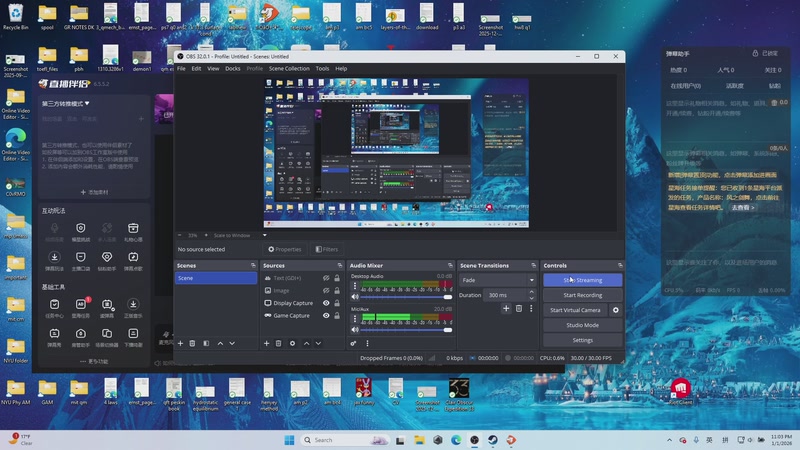Open the File menu in OBS

(x=181, y=68)
